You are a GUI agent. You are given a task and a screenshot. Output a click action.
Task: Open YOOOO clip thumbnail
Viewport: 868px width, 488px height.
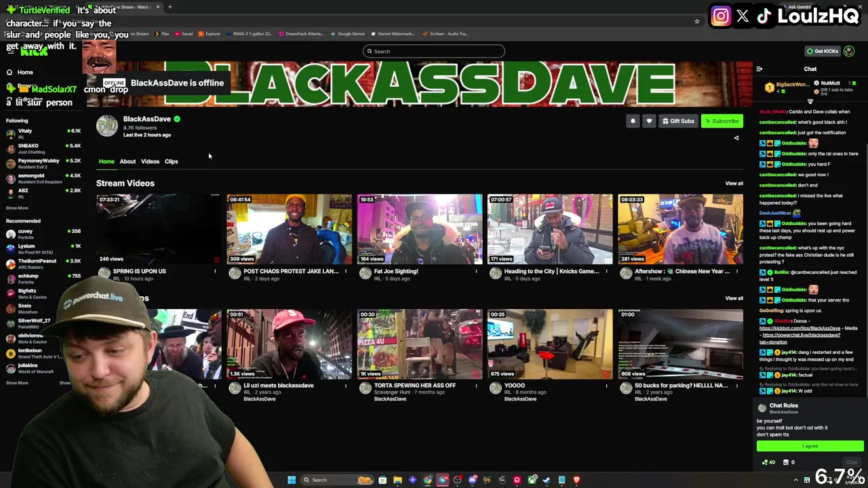click(x=550, y=344)
